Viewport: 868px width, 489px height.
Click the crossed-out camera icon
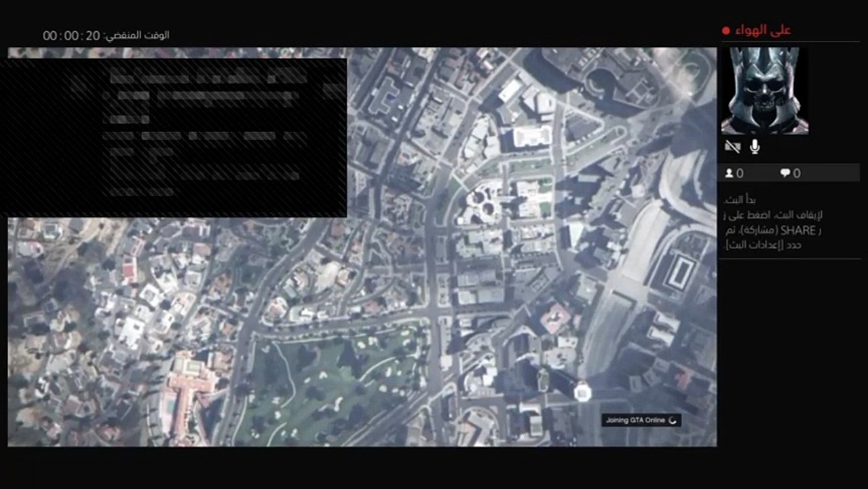[732, 147]
